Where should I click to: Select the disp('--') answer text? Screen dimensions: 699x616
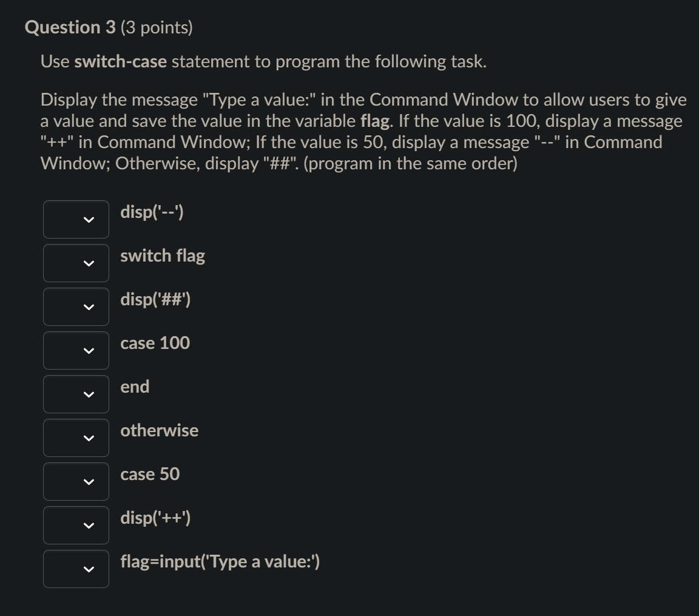coord(151,212)
